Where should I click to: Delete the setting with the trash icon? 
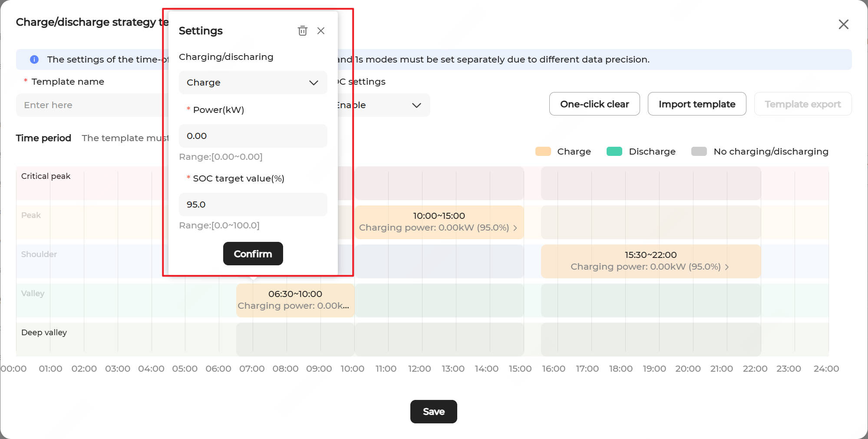pyautogui.click(x=302, y=31)
